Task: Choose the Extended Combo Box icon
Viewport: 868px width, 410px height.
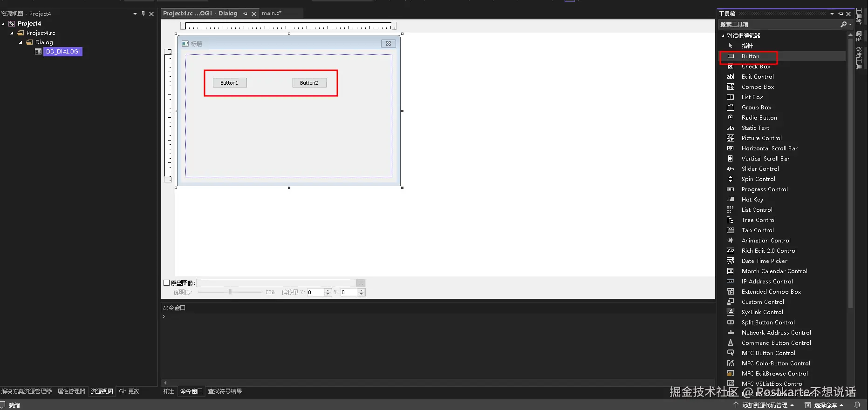Action: [731, 291]
